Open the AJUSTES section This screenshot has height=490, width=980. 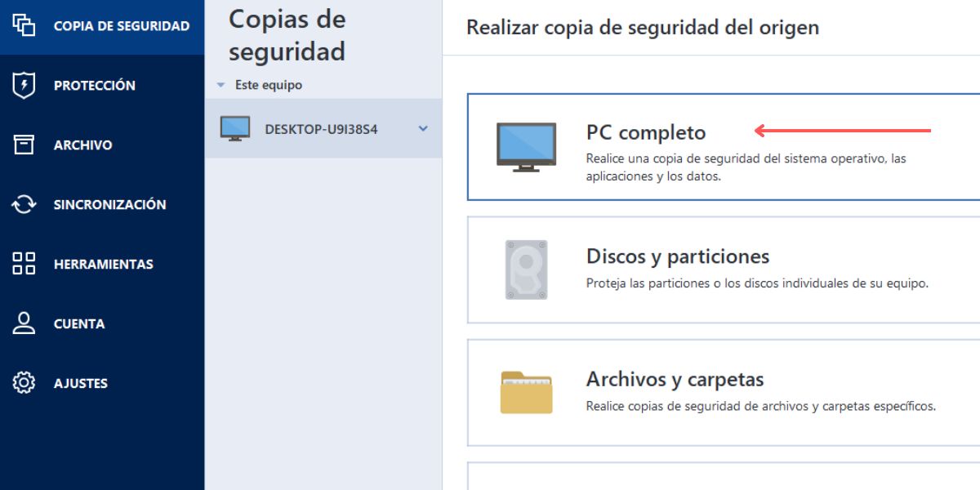click(x=102, y=383)
